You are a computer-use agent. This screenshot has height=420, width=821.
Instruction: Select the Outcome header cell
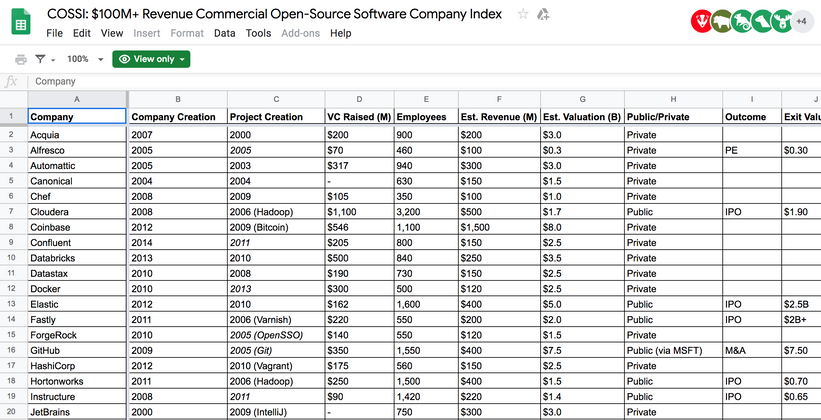[x=752, y=117]
